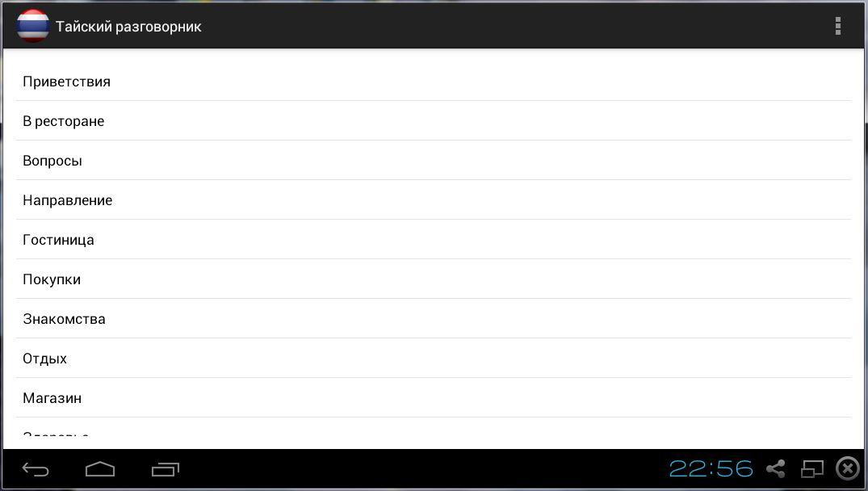
Task: Tap the Android home button
Action: tap(100, 469)
